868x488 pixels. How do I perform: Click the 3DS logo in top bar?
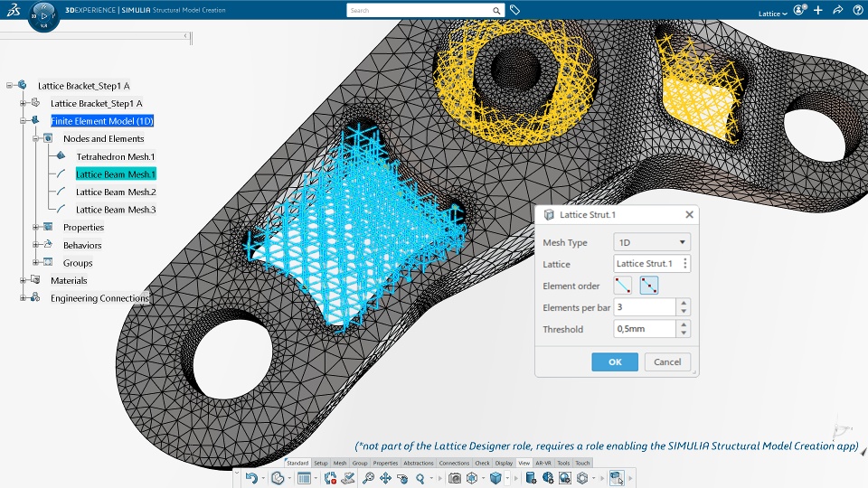(x=14, y=9)
